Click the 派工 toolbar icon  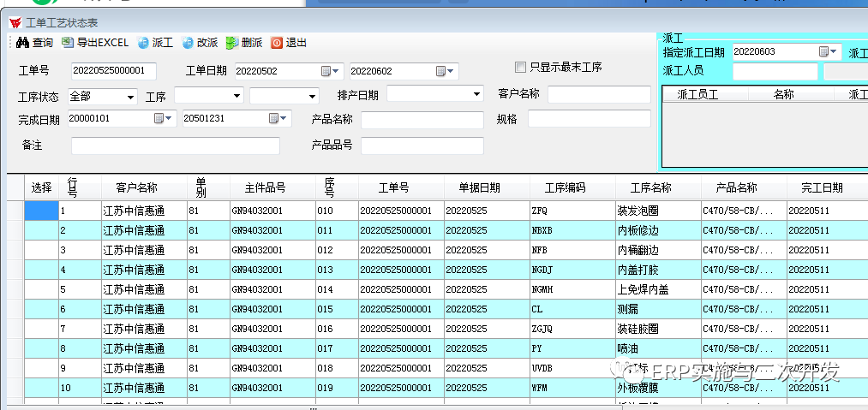(143, 43)
